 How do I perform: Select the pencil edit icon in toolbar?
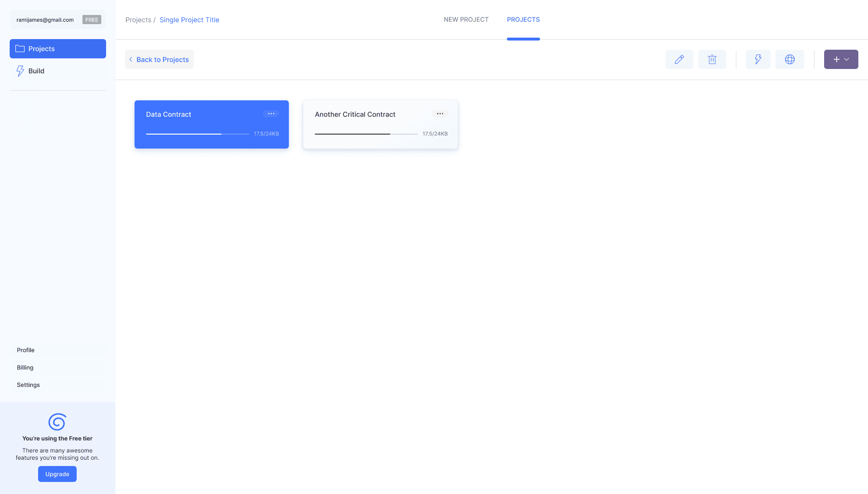click(x=679, y=59)
